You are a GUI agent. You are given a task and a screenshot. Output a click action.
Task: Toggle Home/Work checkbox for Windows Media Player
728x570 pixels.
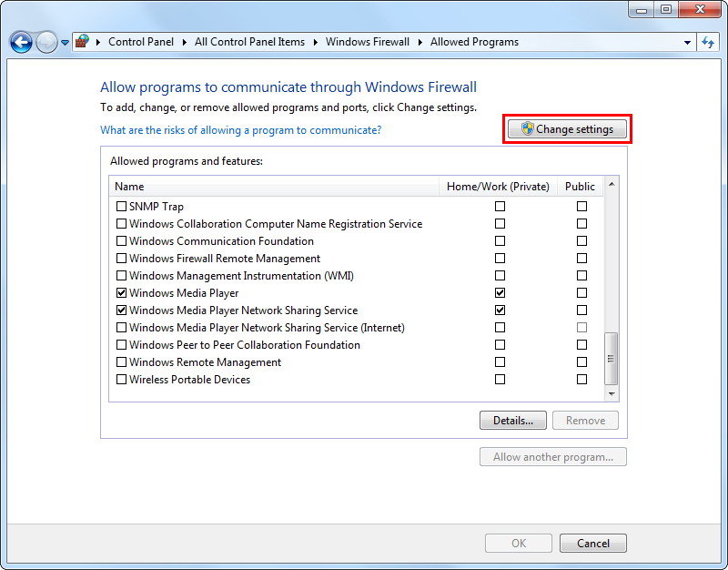point(500,292)
